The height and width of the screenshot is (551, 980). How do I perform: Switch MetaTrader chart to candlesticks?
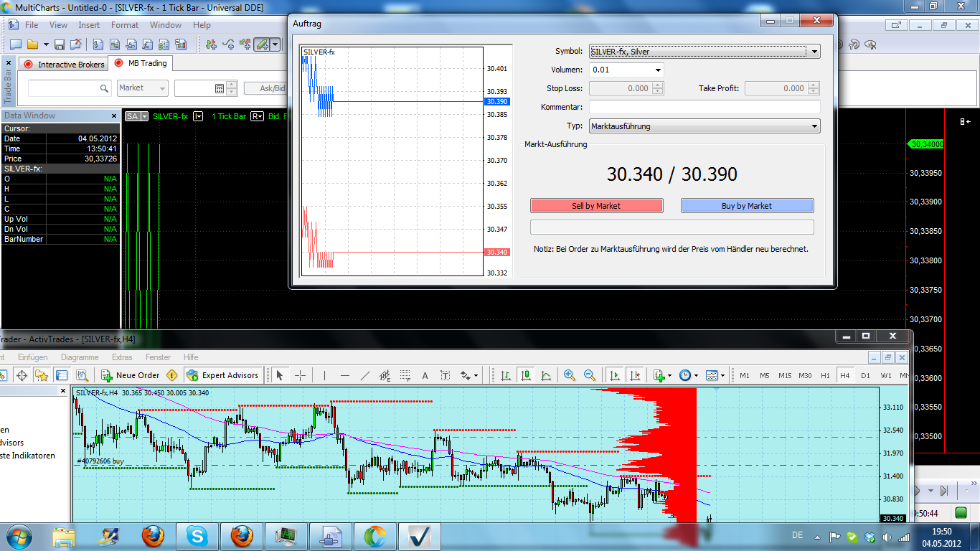[526, 375]
